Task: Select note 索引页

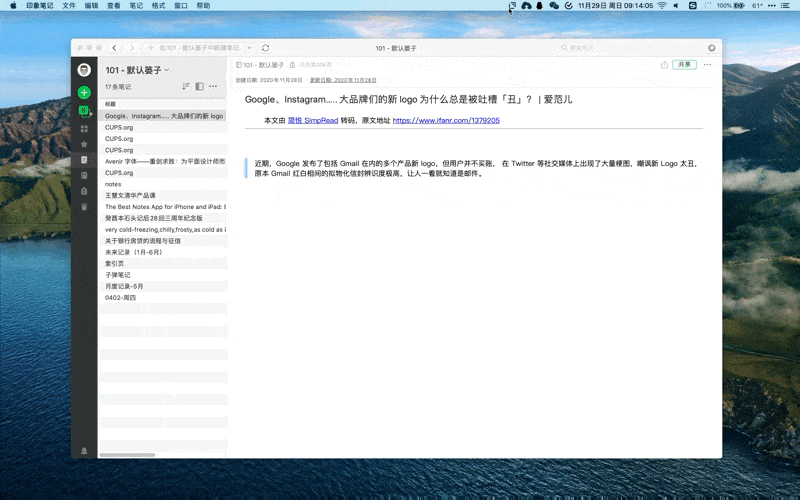Action: click(x=162, y=263)
